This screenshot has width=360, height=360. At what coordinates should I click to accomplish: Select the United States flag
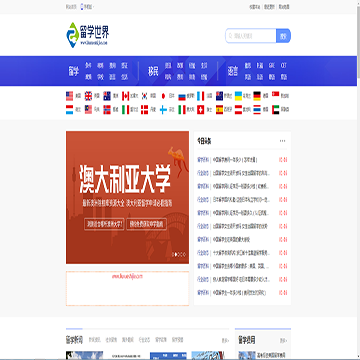69,96
